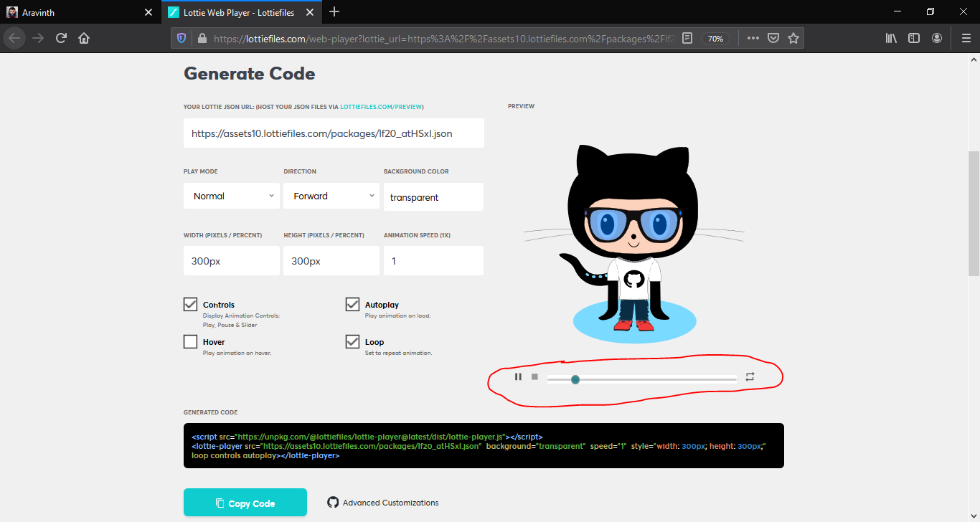Click the animation progress seek slider
This screenshot has height=522, width=980.
[x=642, y=379]
